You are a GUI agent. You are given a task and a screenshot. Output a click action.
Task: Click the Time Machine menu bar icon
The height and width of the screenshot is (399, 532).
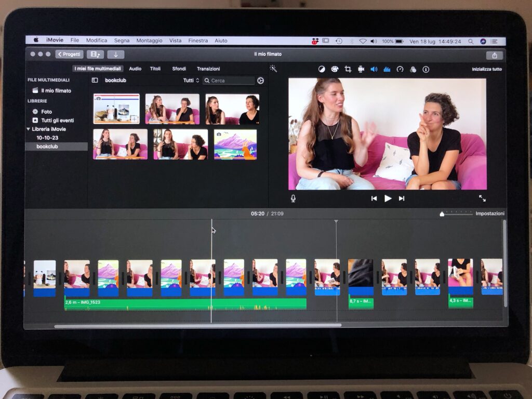point(339,41)
